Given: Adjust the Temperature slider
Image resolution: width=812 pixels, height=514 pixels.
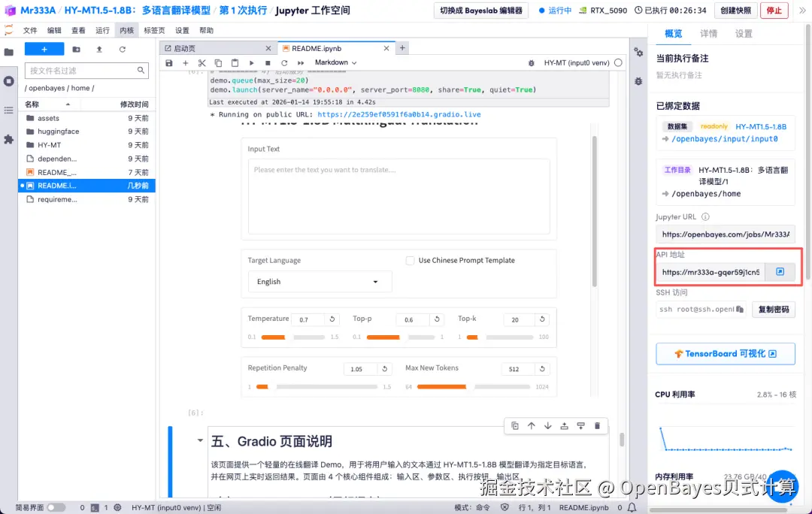Looking at the screenshot, I should point(293,337).
